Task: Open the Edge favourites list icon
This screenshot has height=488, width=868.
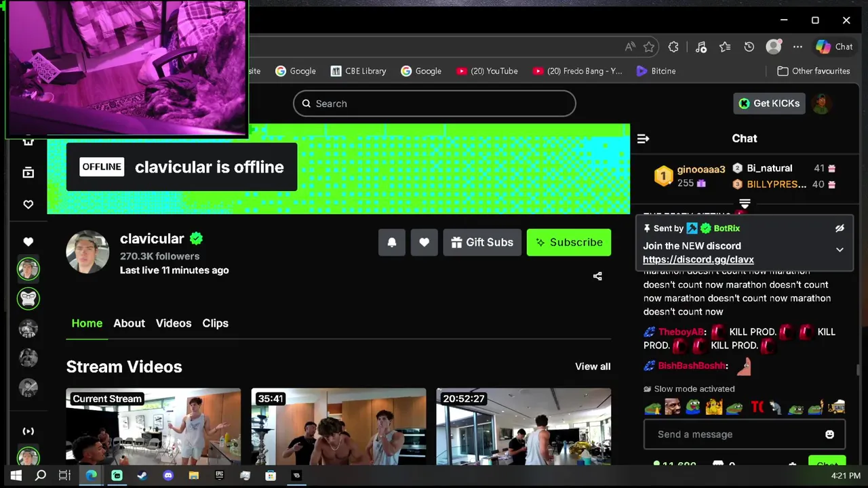Action: (725, 47)
